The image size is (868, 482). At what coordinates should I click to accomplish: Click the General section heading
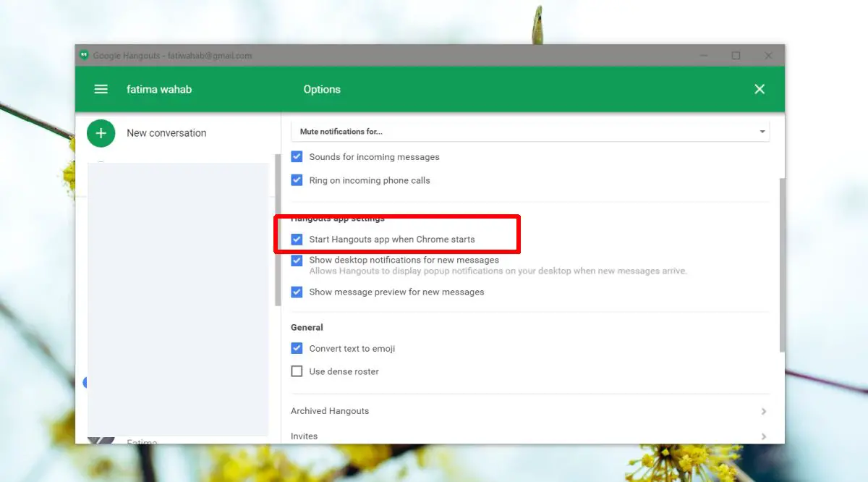tap(307, 327)
